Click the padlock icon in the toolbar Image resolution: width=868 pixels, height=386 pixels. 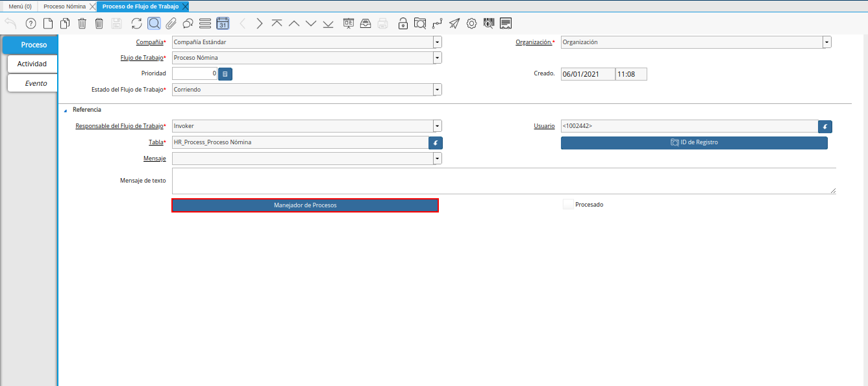(x=403, y=24)
